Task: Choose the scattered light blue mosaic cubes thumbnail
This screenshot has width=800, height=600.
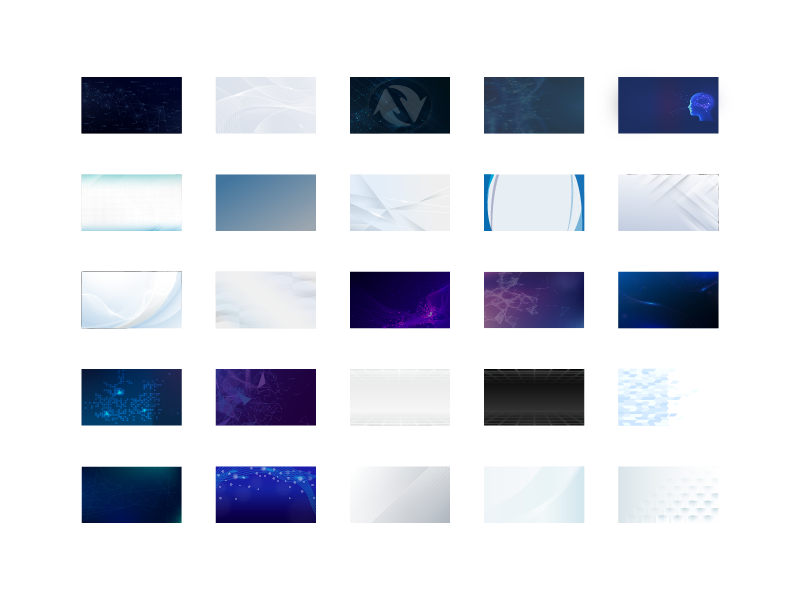Action: [668, 394]
